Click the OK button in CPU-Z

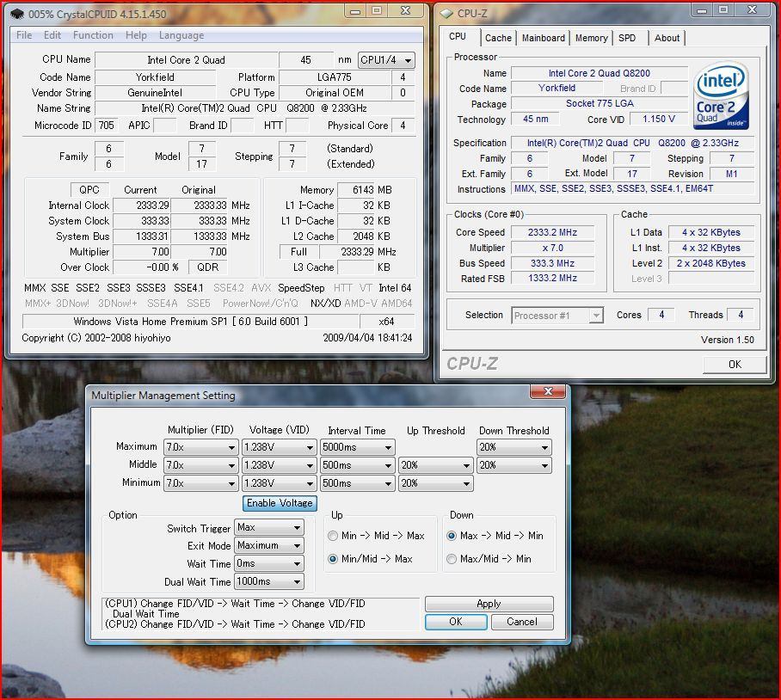[x=735, y=364]
